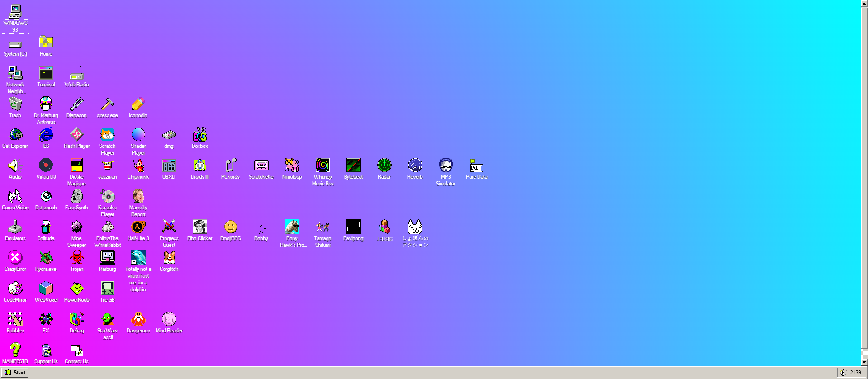Launch the Defrag icon

pyautogui.click(x=76, y=319)
